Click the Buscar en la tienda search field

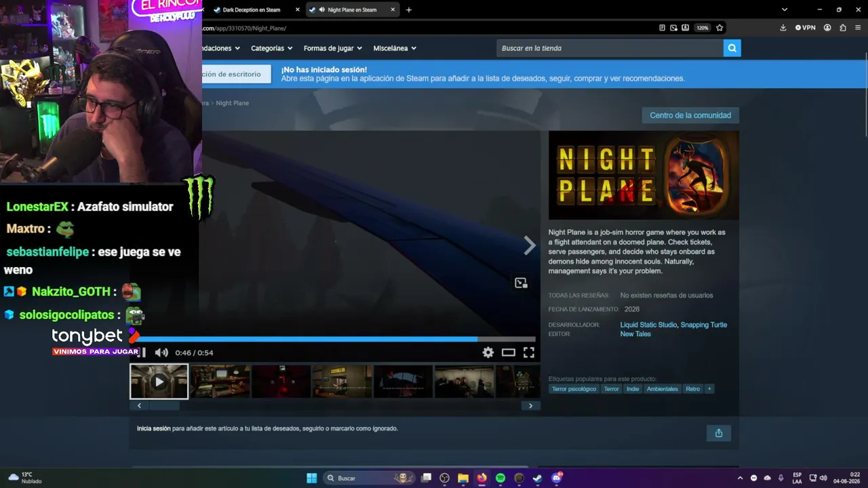[610, 48]
